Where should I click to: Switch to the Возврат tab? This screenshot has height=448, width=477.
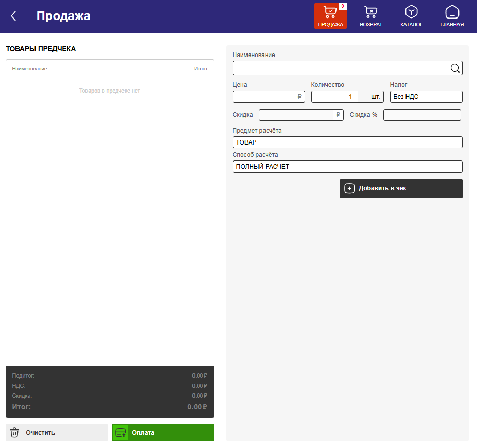pyautogui.click(x=370, y=16)
